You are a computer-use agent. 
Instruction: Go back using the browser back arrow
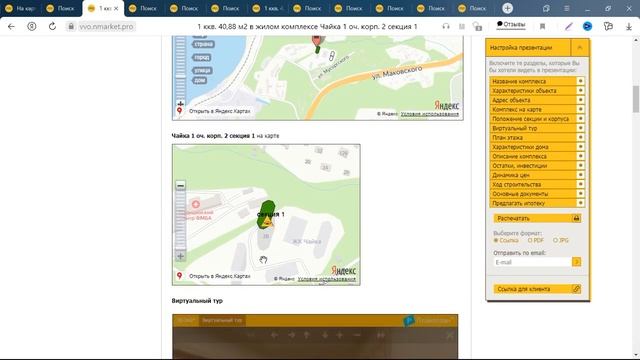[11, 27]
